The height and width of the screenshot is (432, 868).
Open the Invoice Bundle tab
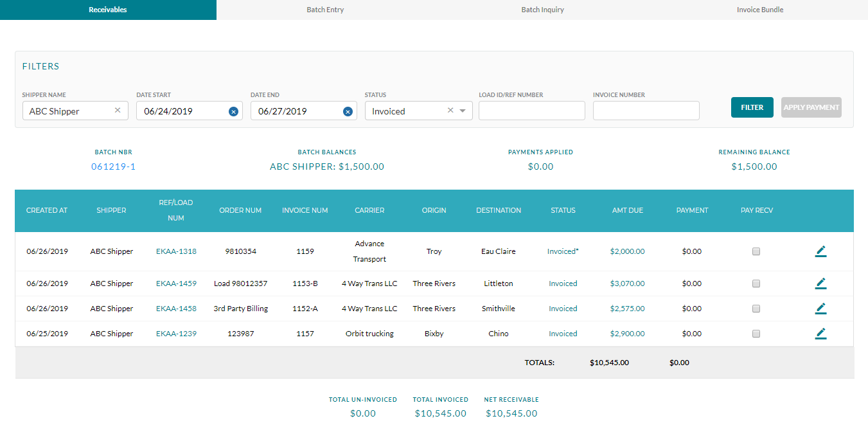click(760, 10)
